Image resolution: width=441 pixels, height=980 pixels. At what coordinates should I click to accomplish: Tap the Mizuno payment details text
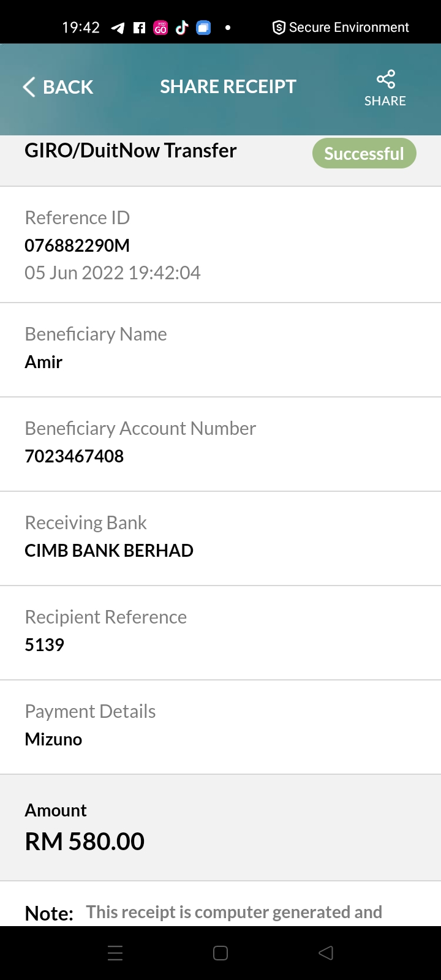(53, 739)
